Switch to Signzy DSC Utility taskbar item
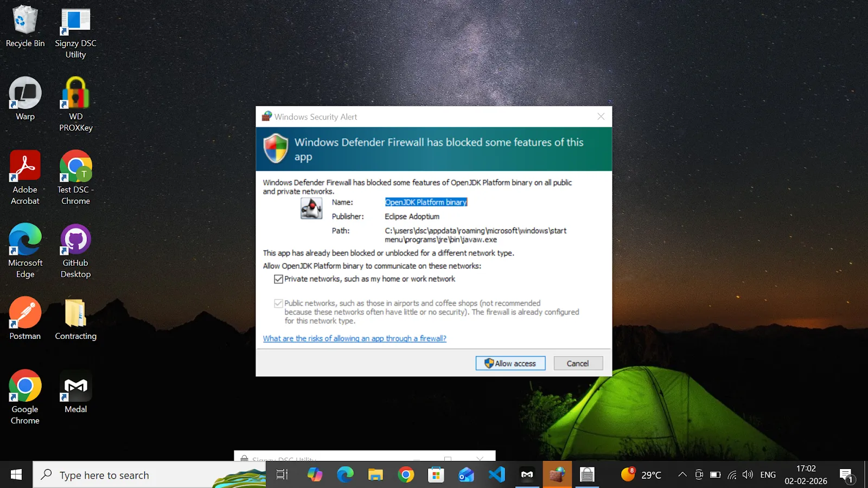 pos(587,475)
